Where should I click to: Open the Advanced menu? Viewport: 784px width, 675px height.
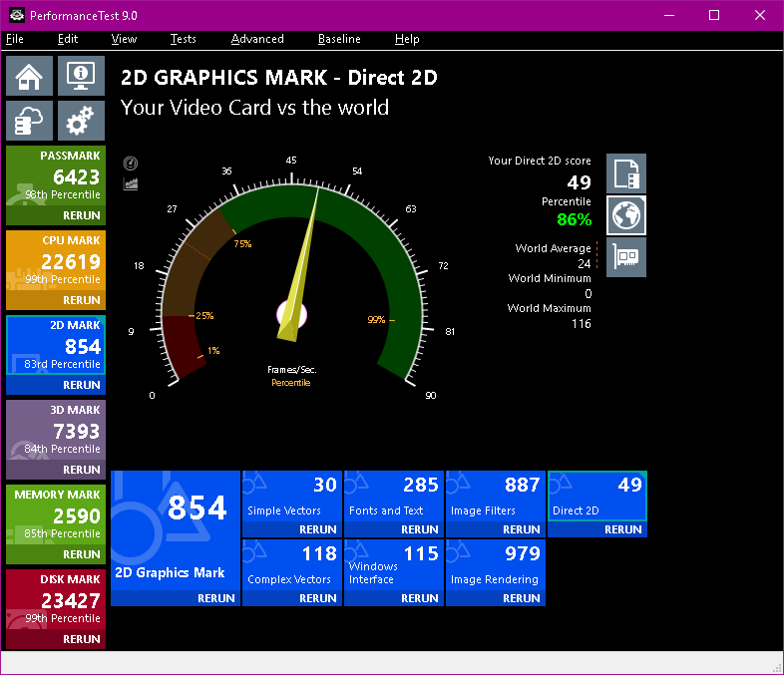click(x=257, y=39)
